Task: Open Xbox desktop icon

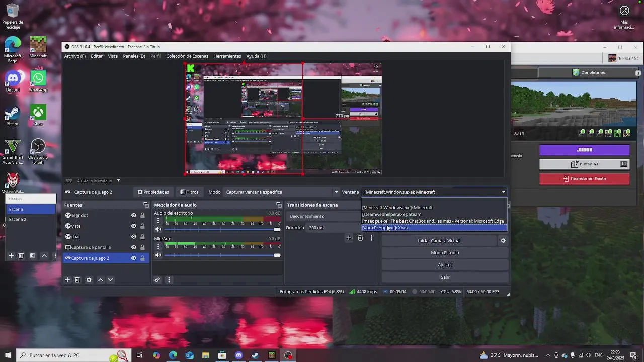Action: coord(38,115)
